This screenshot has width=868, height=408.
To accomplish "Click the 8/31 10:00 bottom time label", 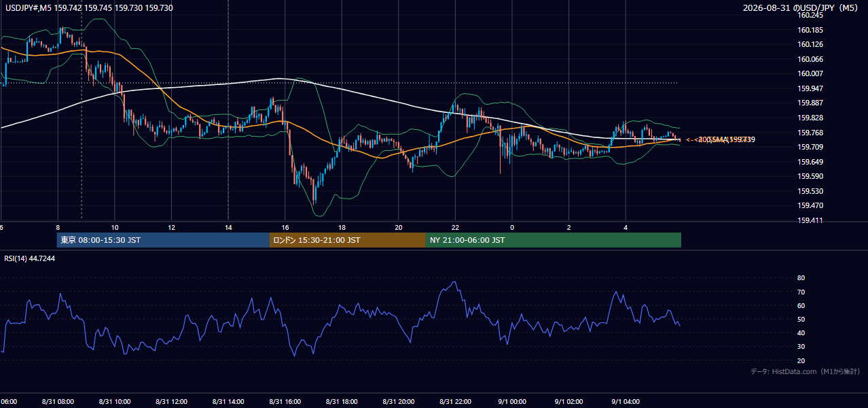I will pyautogui.click(x=114, y=401).
